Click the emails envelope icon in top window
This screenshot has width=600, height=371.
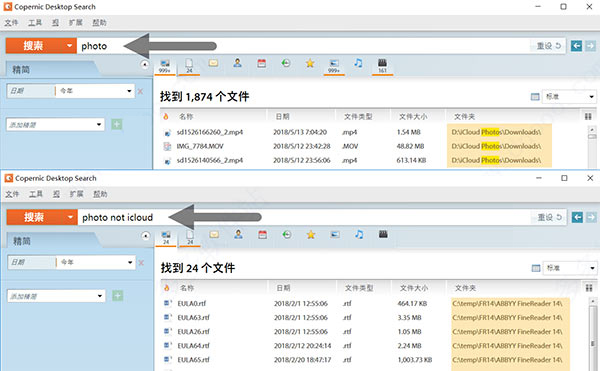point(214,63)
